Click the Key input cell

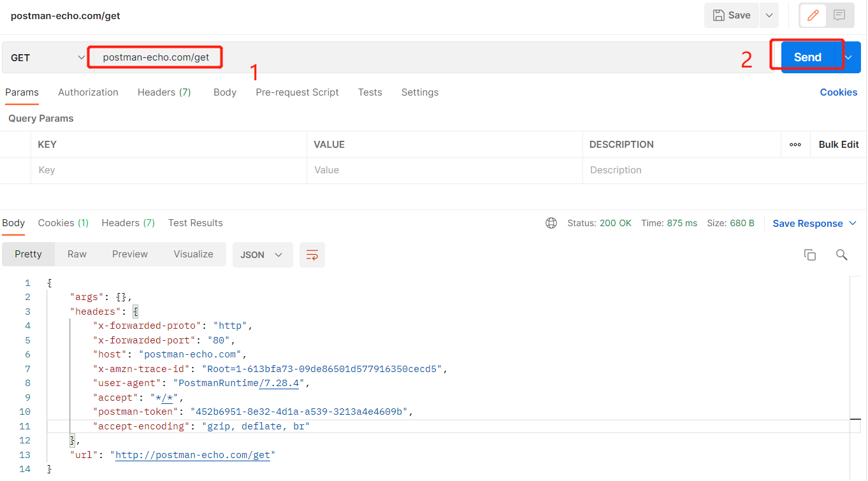[x=168, y=171]
